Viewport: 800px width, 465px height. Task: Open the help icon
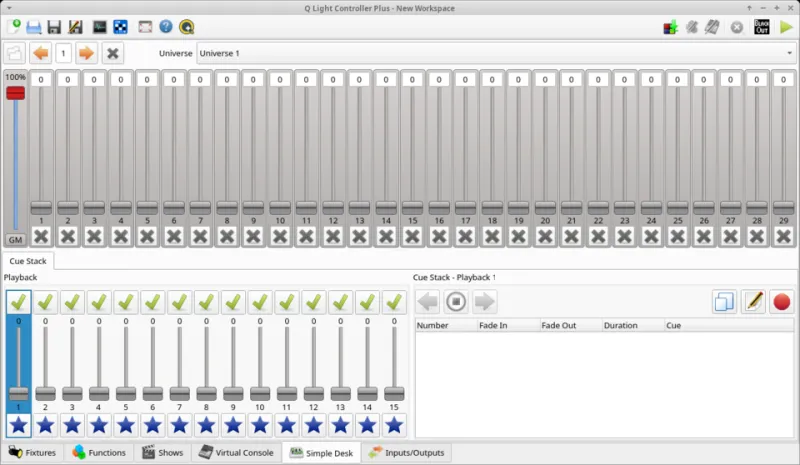166,27
